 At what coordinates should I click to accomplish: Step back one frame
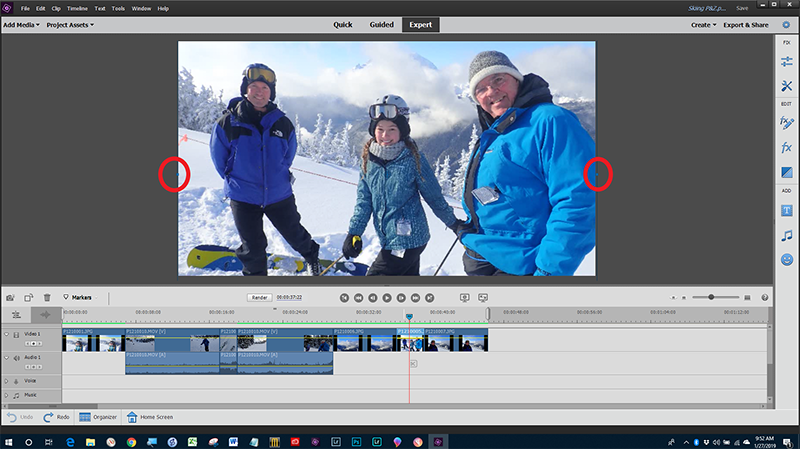tap(373, 297)
